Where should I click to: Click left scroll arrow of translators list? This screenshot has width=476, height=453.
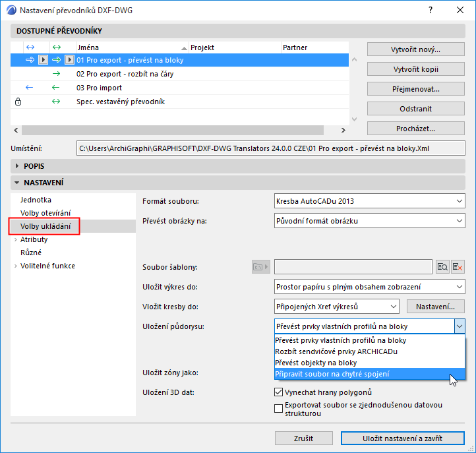click(16, 130)
